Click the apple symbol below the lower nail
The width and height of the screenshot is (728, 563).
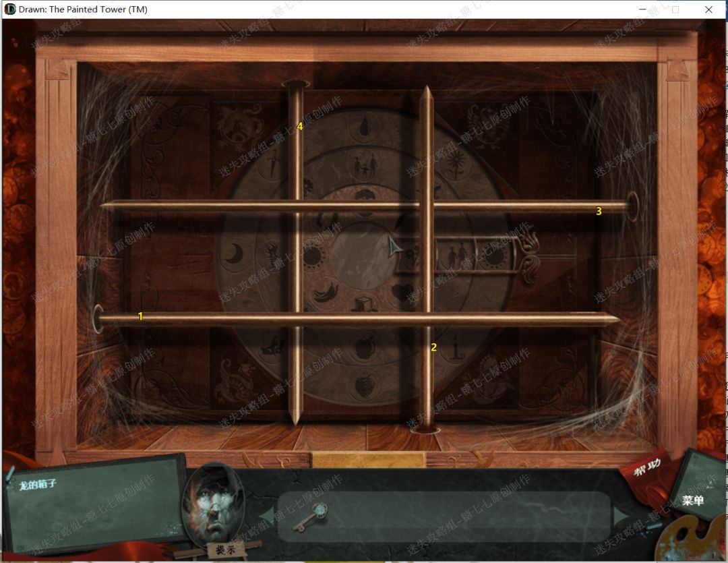pos(366,348)
